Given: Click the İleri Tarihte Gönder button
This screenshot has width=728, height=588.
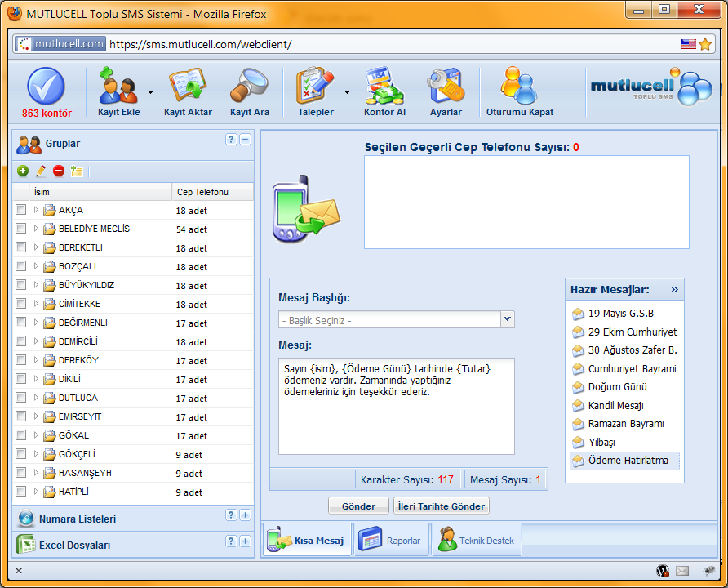Looking at the screenshot, I should click(x=441, y=506).
